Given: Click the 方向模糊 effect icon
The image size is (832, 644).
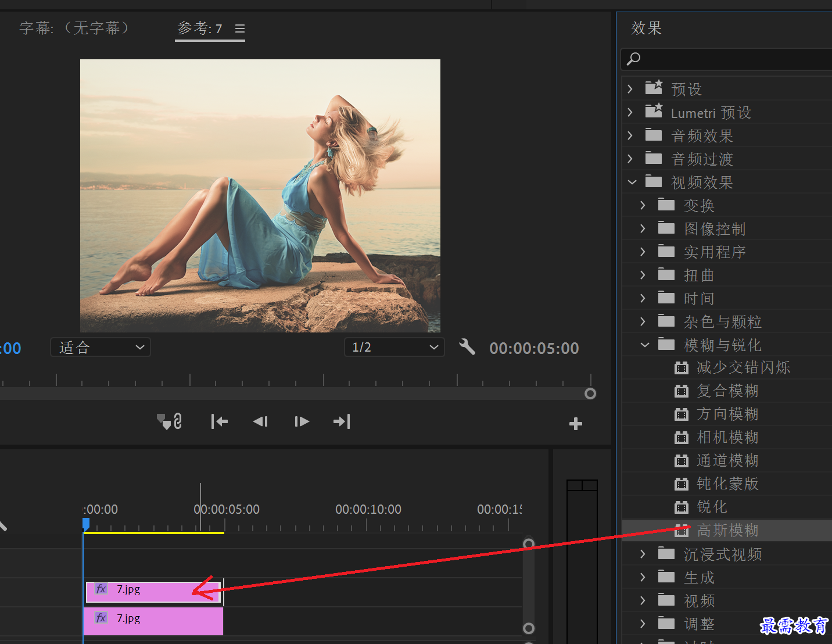Looking at the screenshot, I should coord(681,414).
